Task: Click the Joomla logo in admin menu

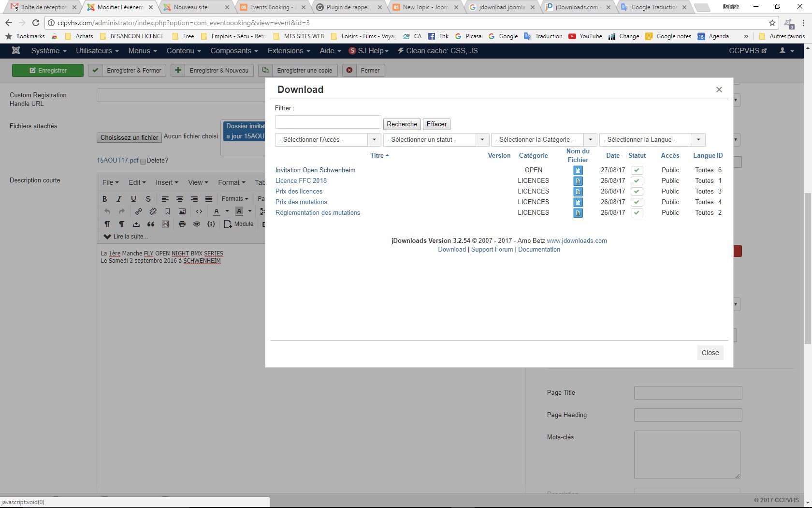Action: 16,51
